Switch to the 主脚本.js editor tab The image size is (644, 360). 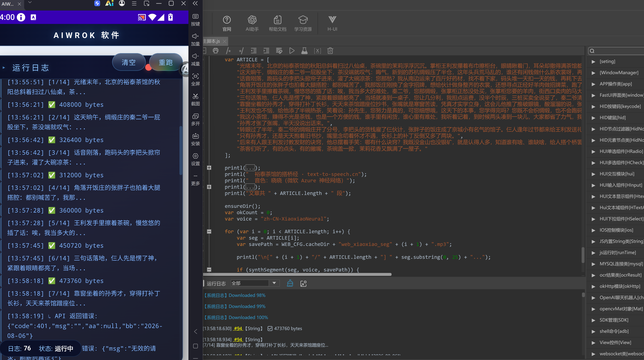click(x=211, y=41)
